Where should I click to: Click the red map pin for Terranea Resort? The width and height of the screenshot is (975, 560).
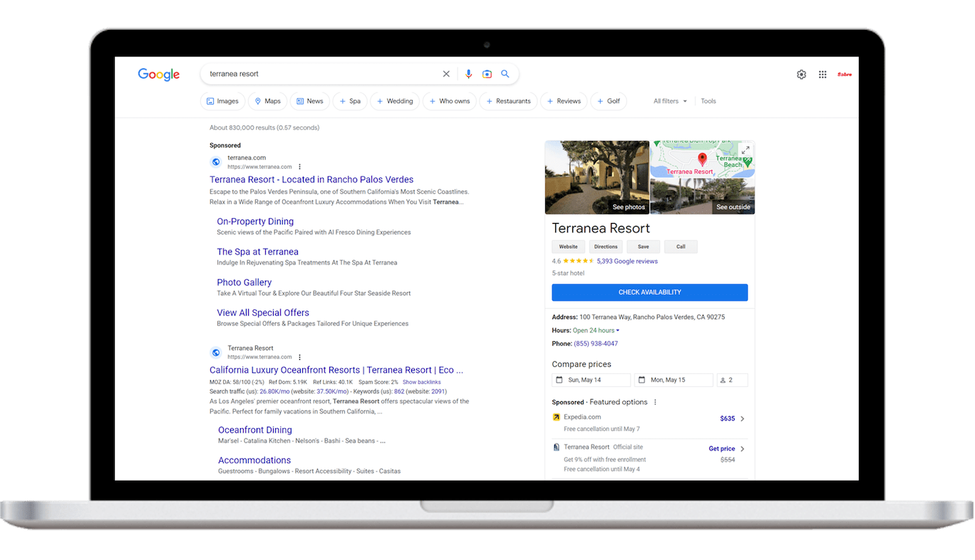(x=702, y=158)
